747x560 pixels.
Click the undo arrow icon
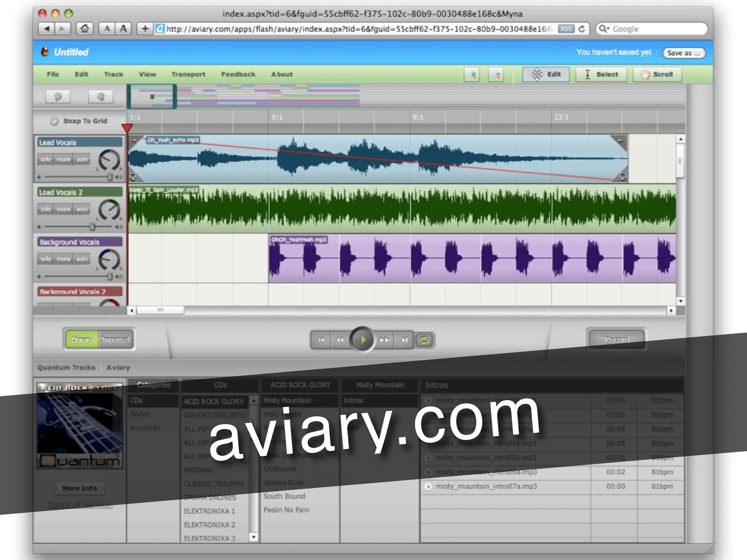point(58,97)
